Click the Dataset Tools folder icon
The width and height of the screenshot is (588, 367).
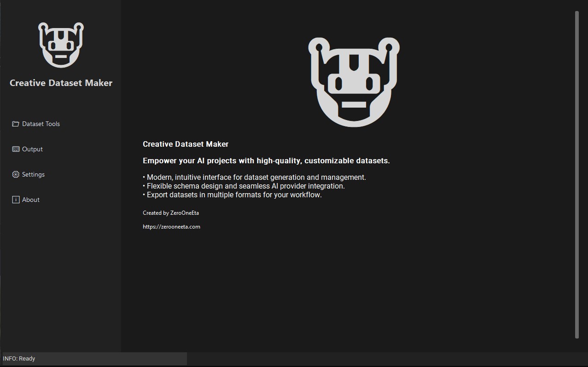pos(16,124)
